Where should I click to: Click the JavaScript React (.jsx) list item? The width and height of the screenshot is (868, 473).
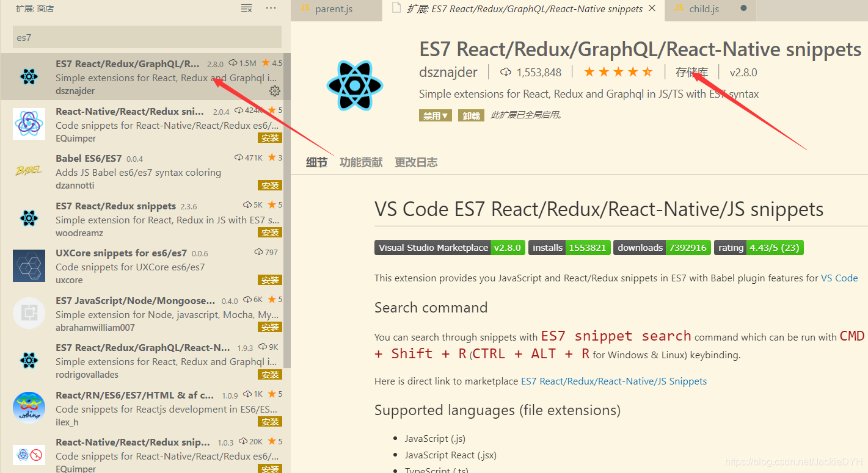(450, 455)
